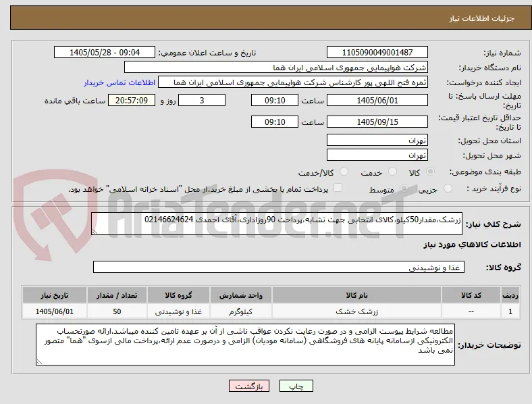Select the متوسط purchase type radio
The height and width of the screenshot is (404, 532).
click(404, 188)
